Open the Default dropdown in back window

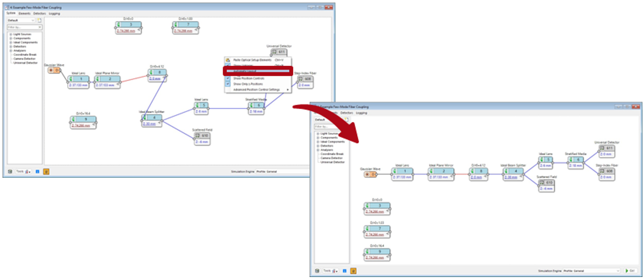point(33,20)
